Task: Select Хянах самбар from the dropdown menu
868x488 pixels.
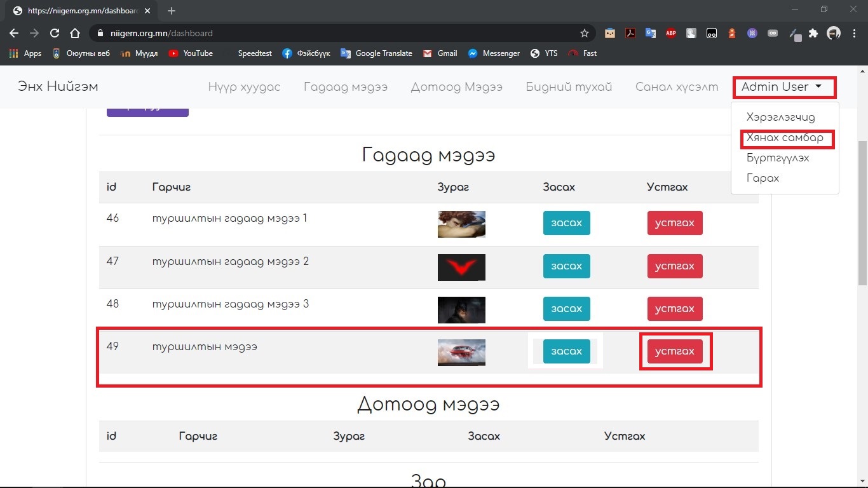Action: [785, 138]
